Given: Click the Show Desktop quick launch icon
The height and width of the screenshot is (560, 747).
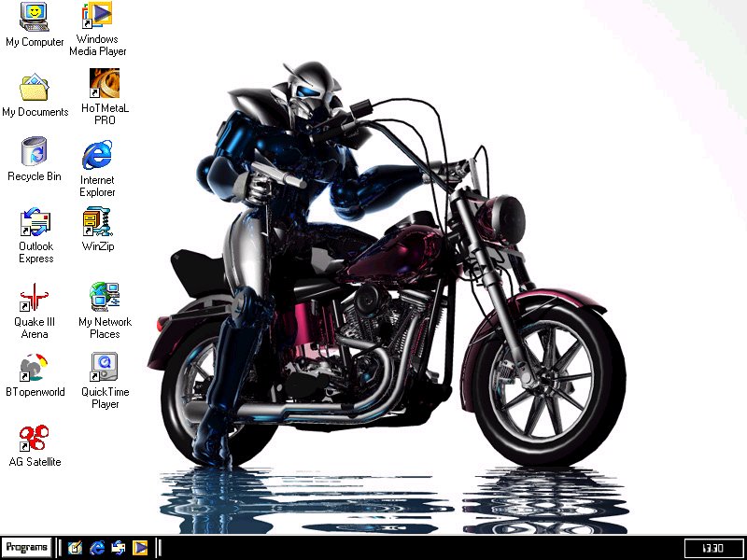Looking at the screenshot, I should [76, 548].
